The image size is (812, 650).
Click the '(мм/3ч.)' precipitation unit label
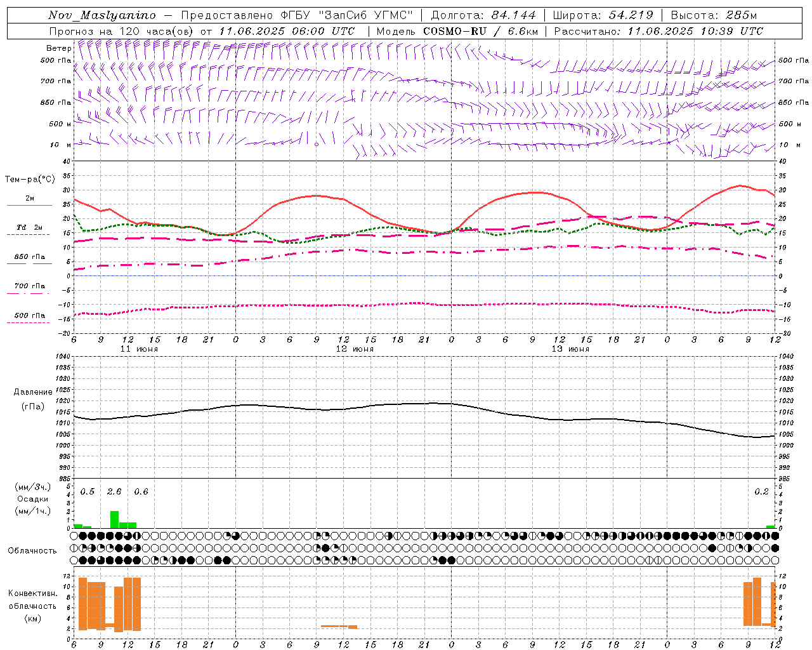[x=32, y=487]
